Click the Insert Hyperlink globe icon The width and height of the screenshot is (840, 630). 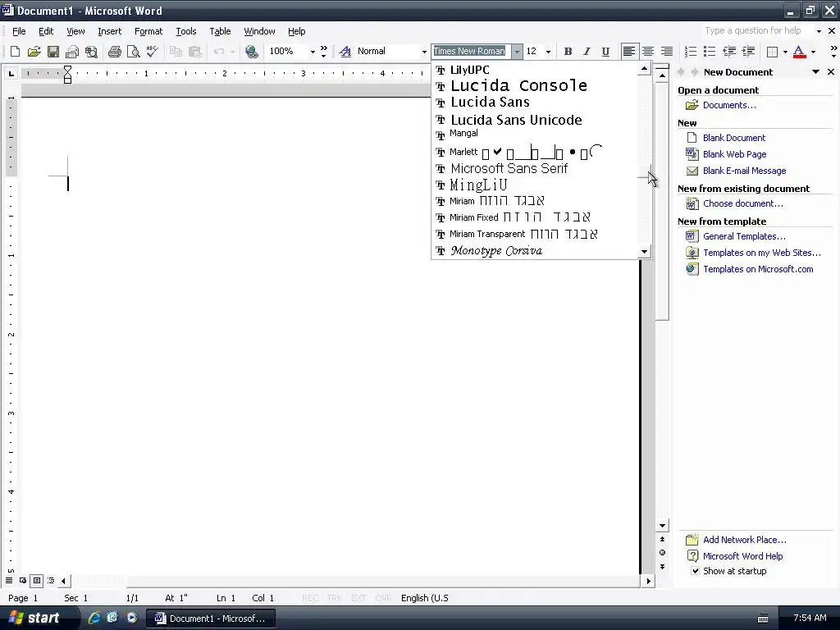coord(251,52)
